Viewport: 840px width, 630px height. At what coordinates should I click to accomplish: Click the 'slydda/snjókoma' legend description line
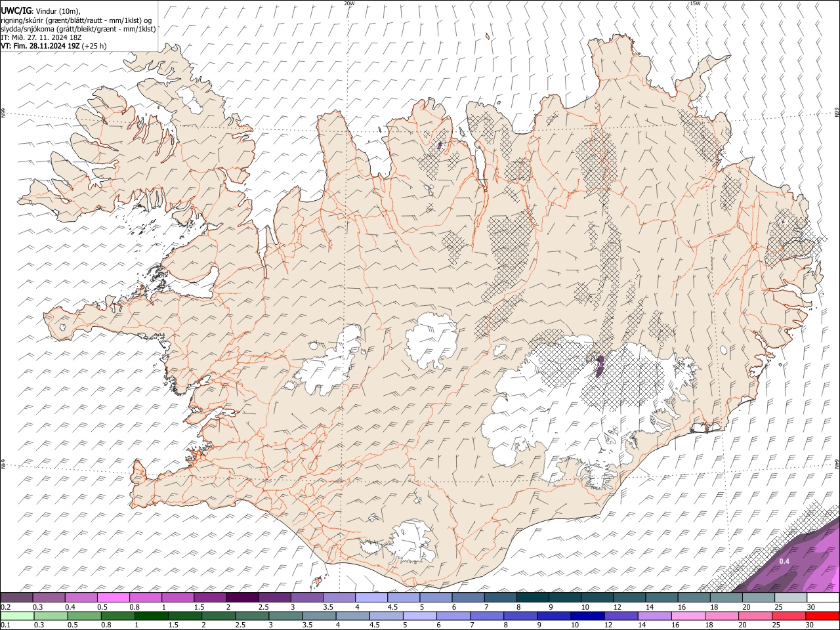click(78, 29)
